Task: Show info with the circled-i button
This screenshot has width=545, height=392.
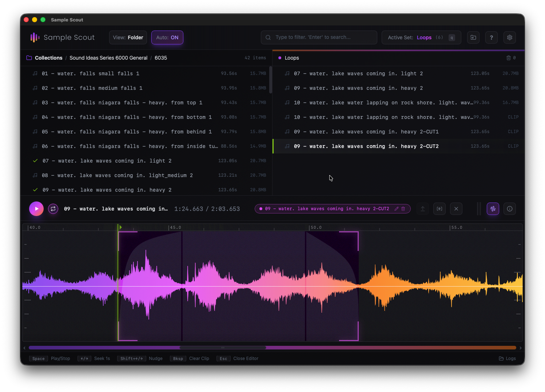Action: pos(510,209)
